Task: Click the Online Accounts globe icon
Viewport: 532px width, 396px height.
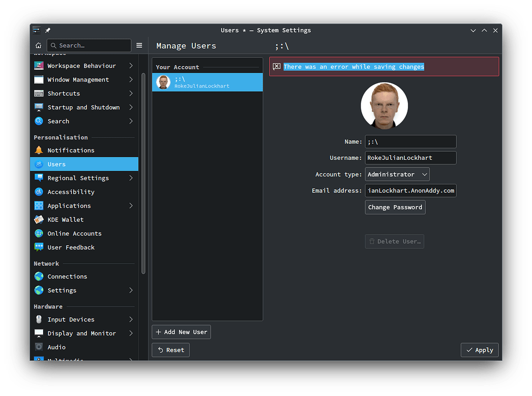Action: pyautogui.click(x=39, y=234)
